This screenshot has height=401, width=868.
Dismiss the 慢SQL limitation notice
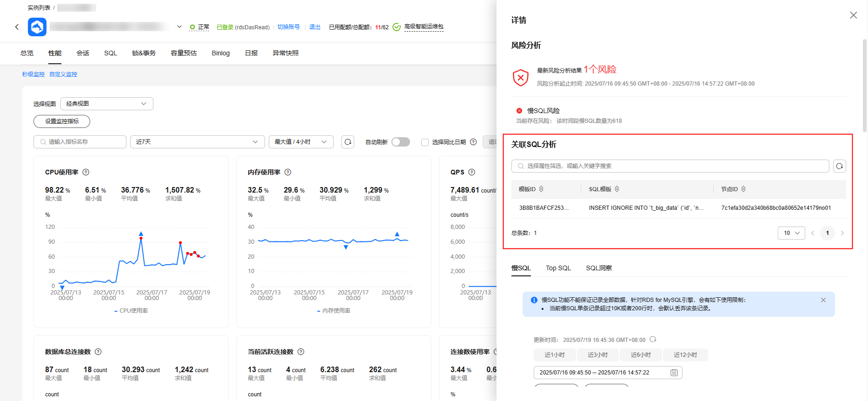(x=823, y=300)
